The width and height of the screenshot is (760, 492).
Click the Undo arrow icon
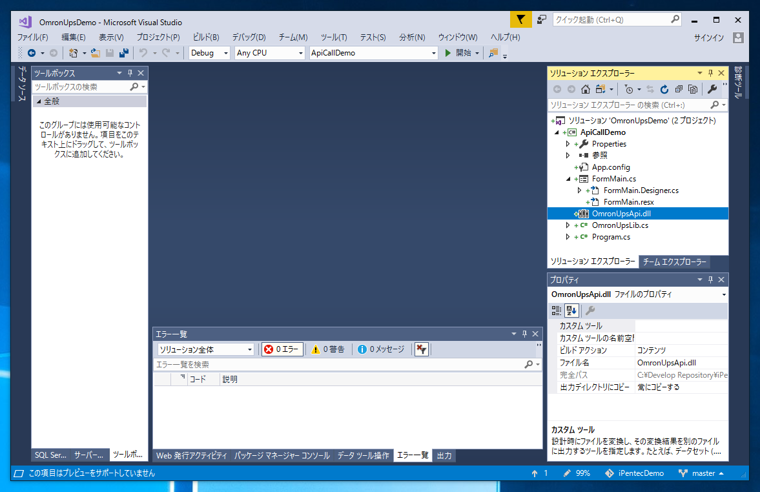point(143,53)
